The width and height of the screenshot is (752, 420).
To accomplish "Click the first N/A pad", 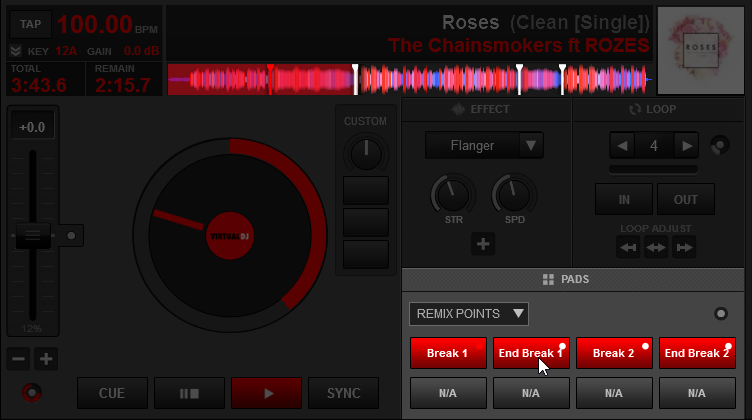I will pyautogui.click(x=448, y=393).
